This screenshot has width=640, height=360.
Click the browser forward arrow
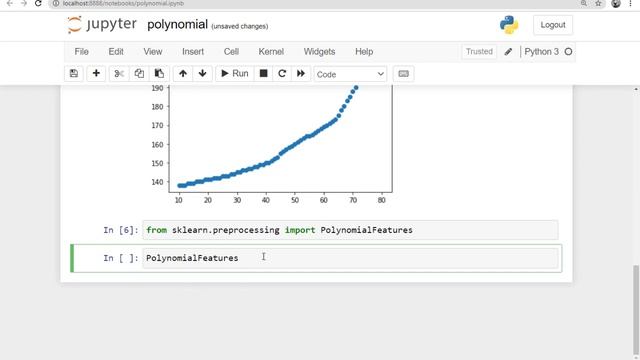tap(24, 3)
